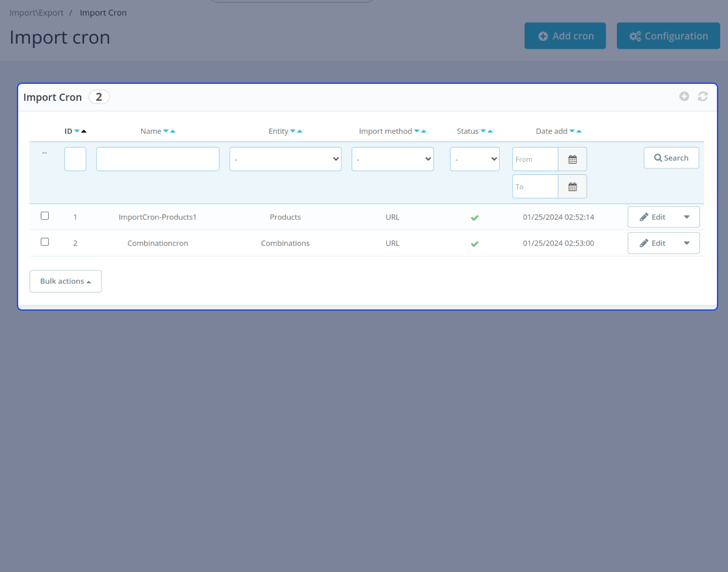The height and width of the screenshot is (572, 728).
Task: Sort Date add column ascending
Action: [579, 131]
